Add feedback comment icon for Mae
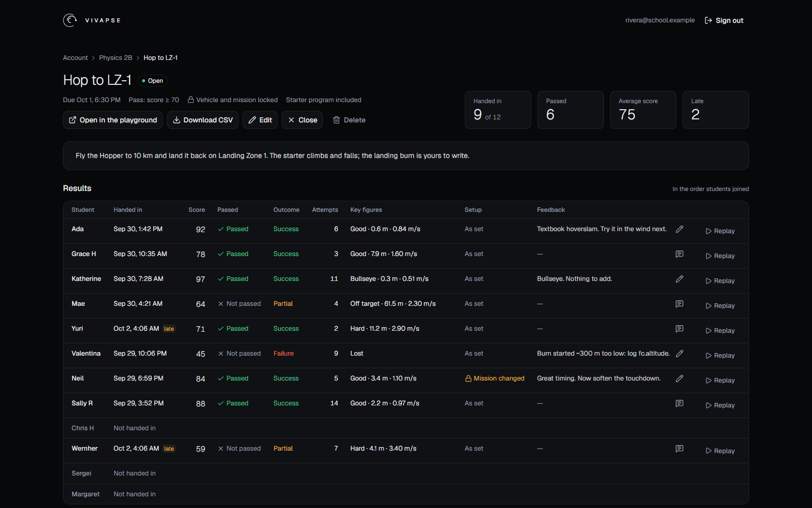This screenshot has height=508, width=812. (680, 304)
